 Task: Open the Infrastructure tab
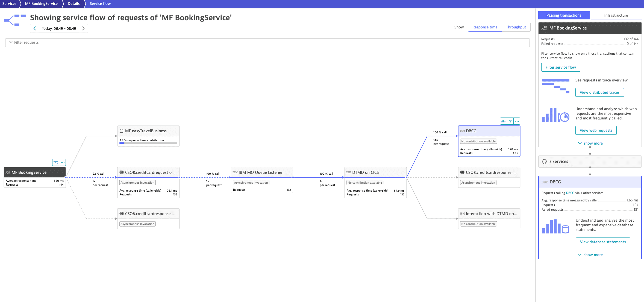point(616,15)
